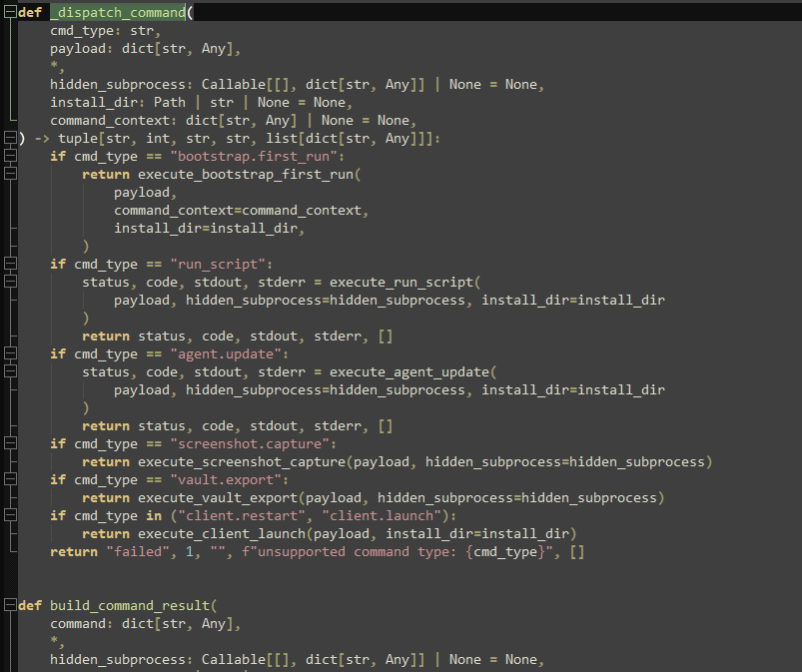Collapse the if "agent.update" block
This screenshot has height=672, width=802.
tap(10, 353)
